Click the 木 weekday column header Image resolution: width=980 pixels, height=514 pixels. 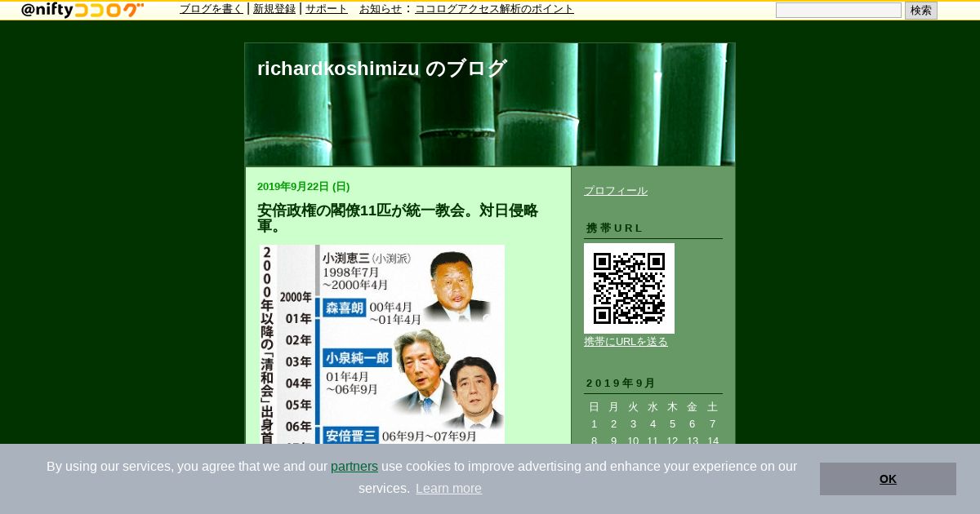click(672, 407)
